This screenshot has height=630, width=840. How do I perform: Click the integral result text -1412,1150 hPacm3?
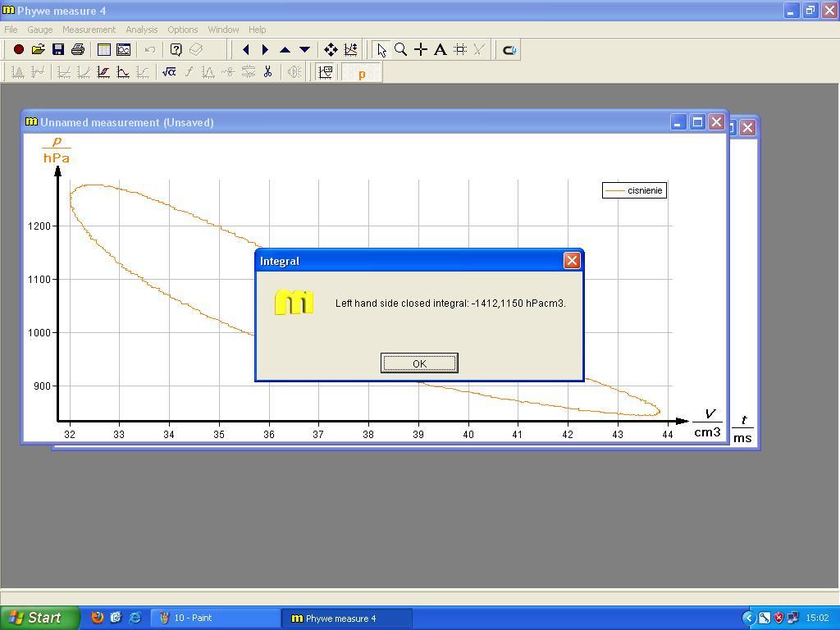(x=518, y=304)
